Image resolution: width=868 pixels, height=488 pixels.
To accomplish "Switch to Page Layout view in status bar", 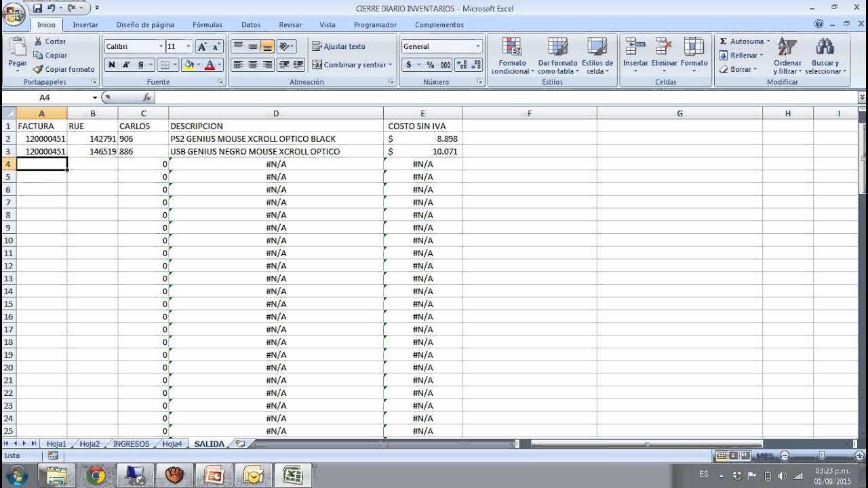I will (x=733, y=455).
